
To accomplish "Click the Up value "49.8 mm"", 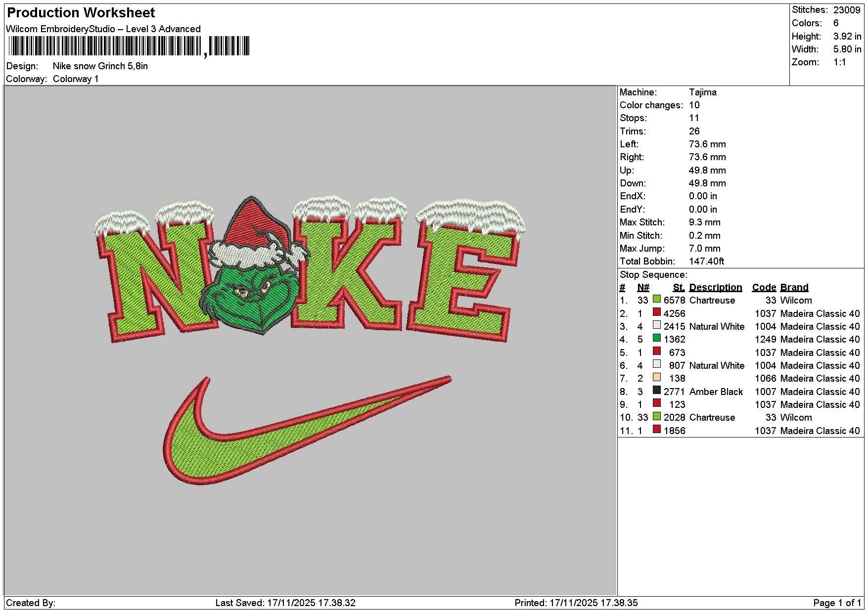I will coord(707,170).
